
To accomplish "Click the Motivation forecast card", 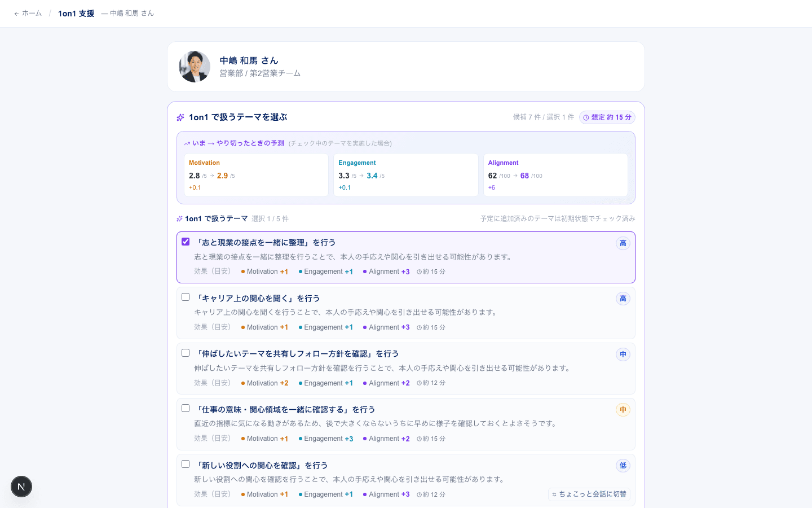I will click(256, 175).
